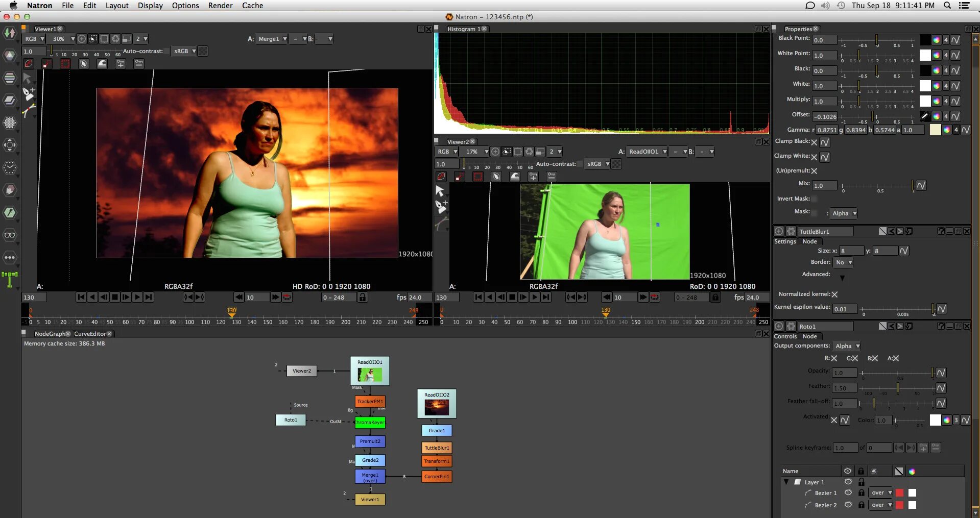Viewport: 980px width, 518px height.
Task: Jump to first frame in Viewer2
Action: (x=478, y=297)
